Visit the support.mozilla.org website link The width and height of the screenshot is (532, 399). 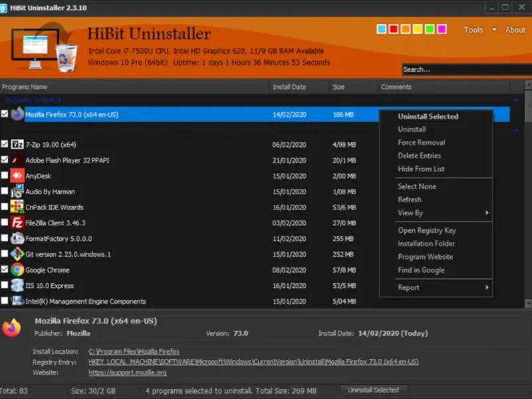[128, 372]
